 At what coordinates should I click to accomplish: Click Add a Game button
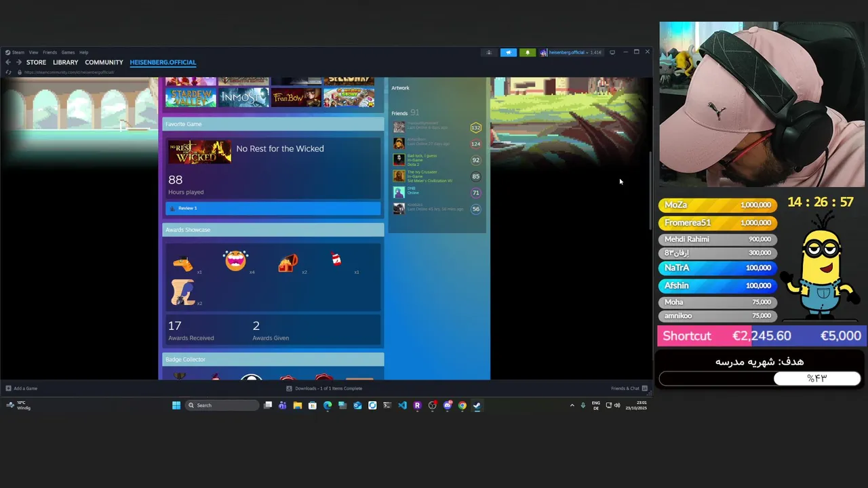22,388
